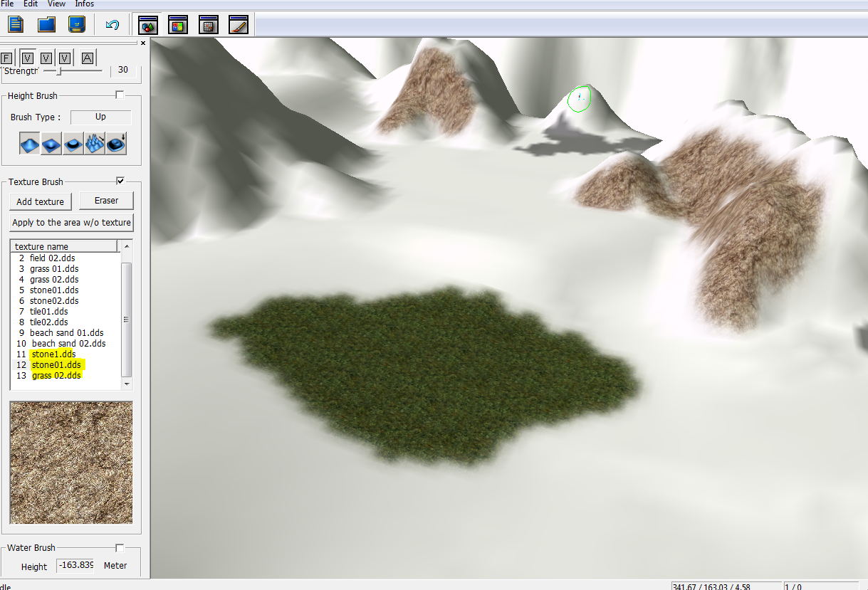This screenshot has width=868, height=590.
Task: Uncheck the Texture Brush checkbox
Action: pyautogui.click(x=120, y=181)
